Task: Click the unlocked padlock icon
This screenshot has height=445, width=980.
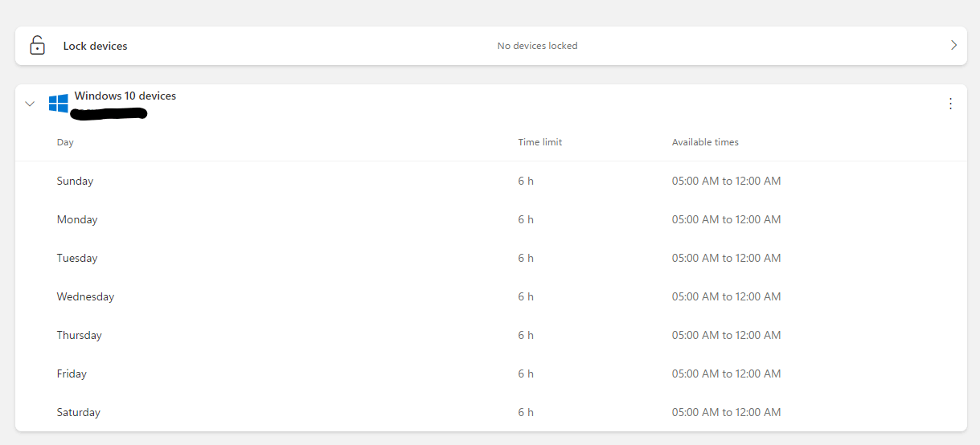Action: [37, 46]
